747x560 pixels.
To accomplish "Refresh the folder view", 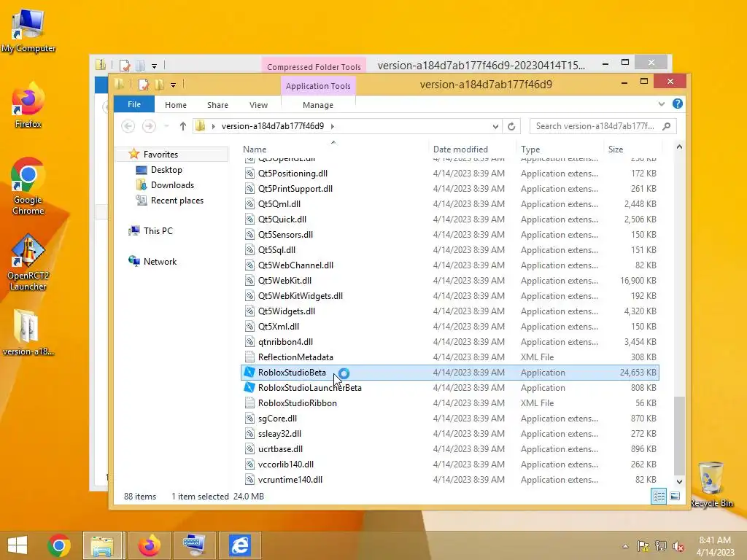I will click(511, 126).
